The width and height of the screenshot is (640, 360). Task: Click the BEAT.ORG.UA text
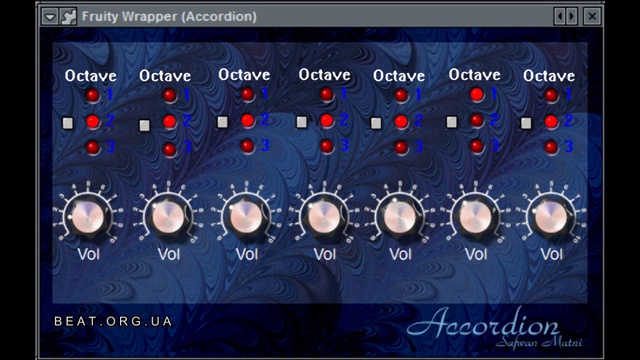[x=113, y=321]
